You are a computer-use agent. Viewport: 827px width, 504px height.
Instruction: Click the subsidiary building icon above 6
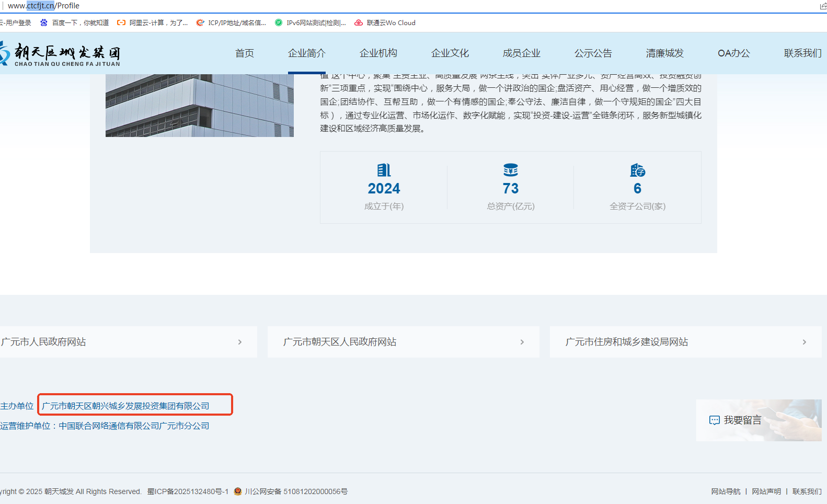click(638, 170)
